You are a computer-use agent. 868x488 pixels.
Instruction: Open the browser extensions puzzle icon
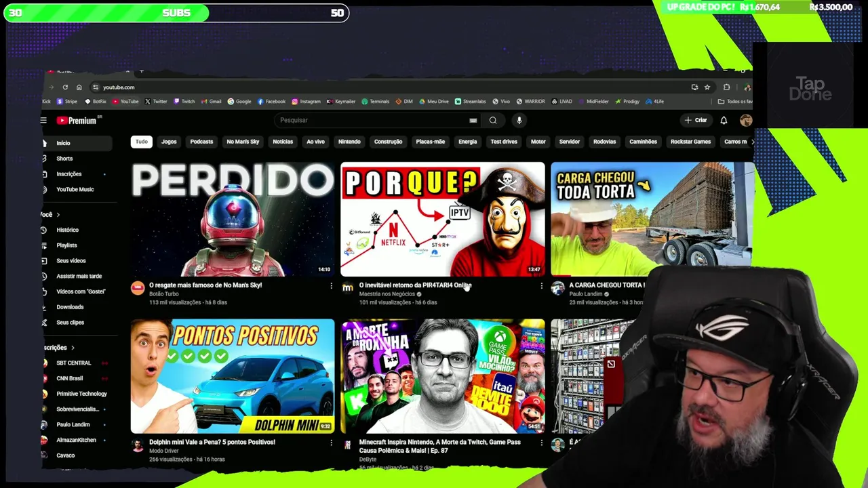726,87
